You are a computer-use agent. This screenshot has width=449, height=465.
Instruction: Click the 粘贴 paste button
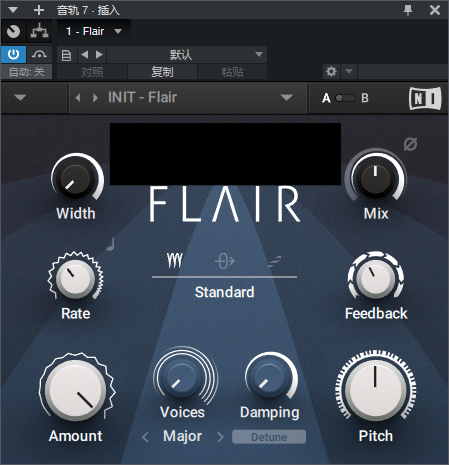click(x=232, y=72)
